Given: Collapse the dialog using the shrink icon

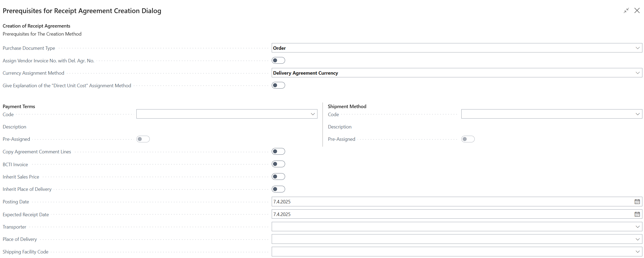Looking at the screenshot, I should (x=626, y=11).
